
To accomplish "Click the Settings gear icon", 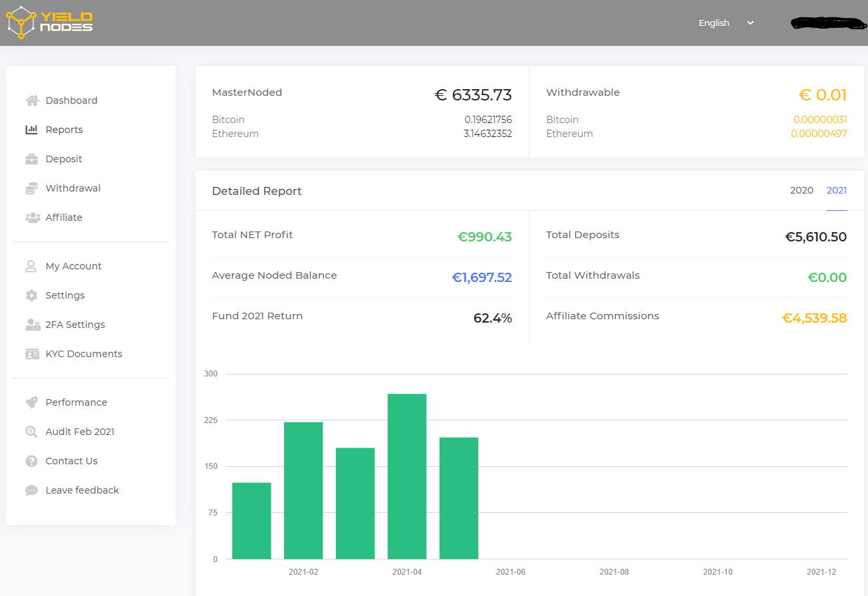I will (x=32, y=295).
